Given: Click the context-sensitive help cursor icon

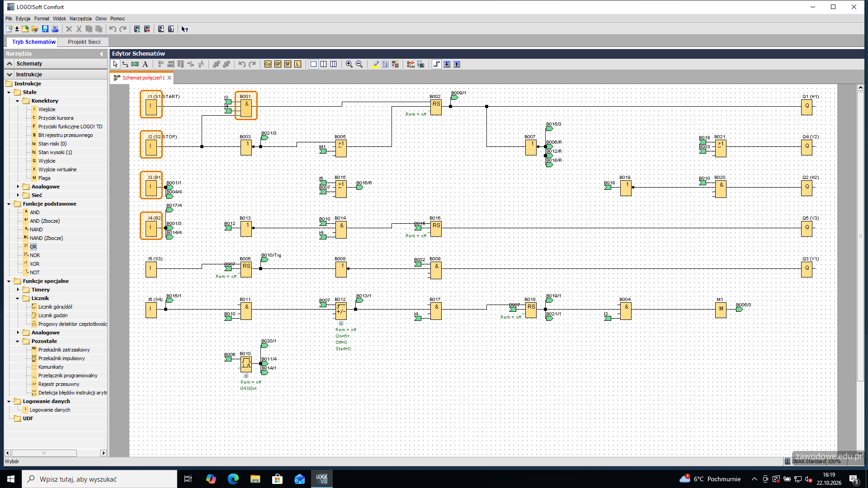Looking at the screenshot, I should [x=184, y=29].
